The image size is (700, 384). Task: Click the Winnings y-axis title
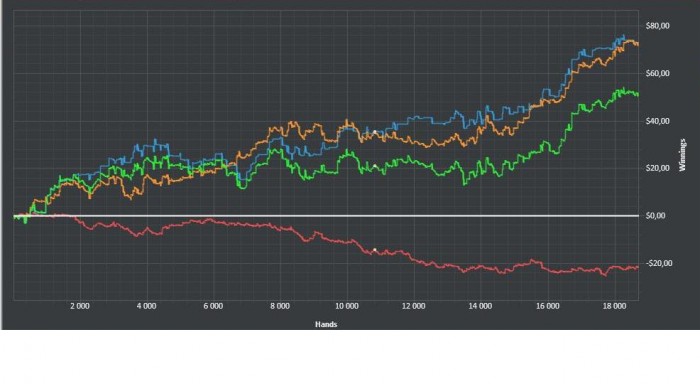click(682, 155)
